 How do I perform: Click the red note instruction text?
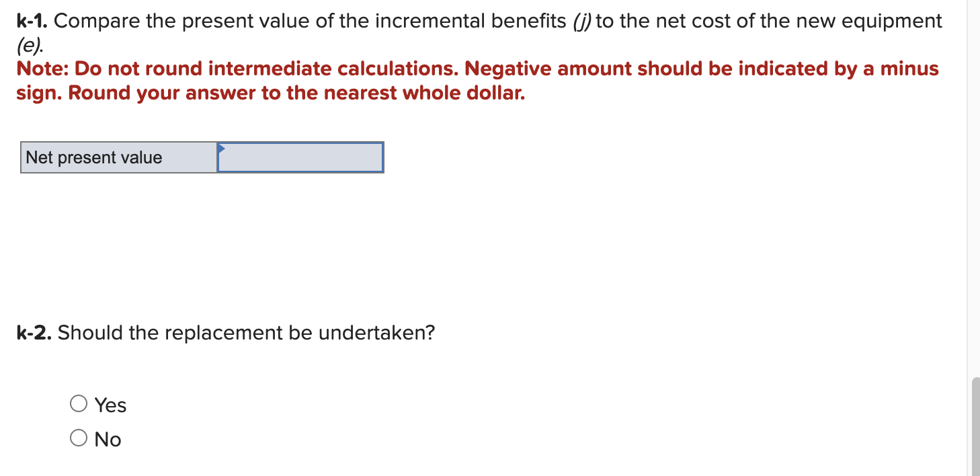coord(471,81)
